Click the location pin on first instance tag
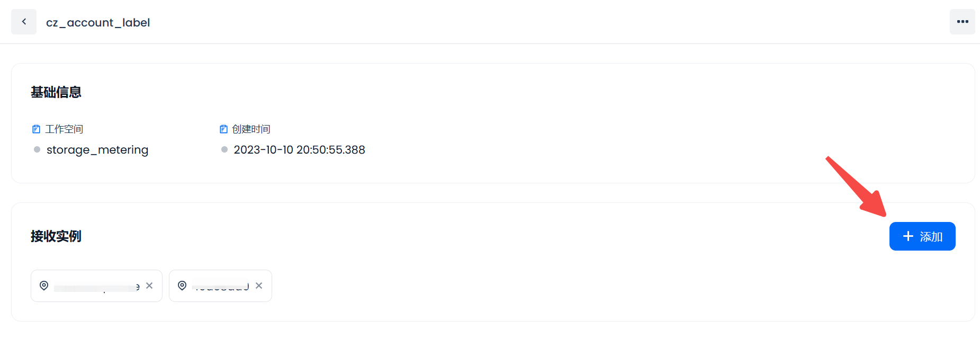The width and height of the screenshot is (980, 338). [44, 286]
